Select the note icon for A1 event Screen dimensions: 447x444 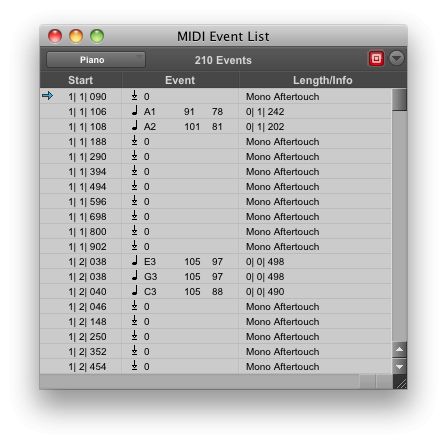pos(134,111)
